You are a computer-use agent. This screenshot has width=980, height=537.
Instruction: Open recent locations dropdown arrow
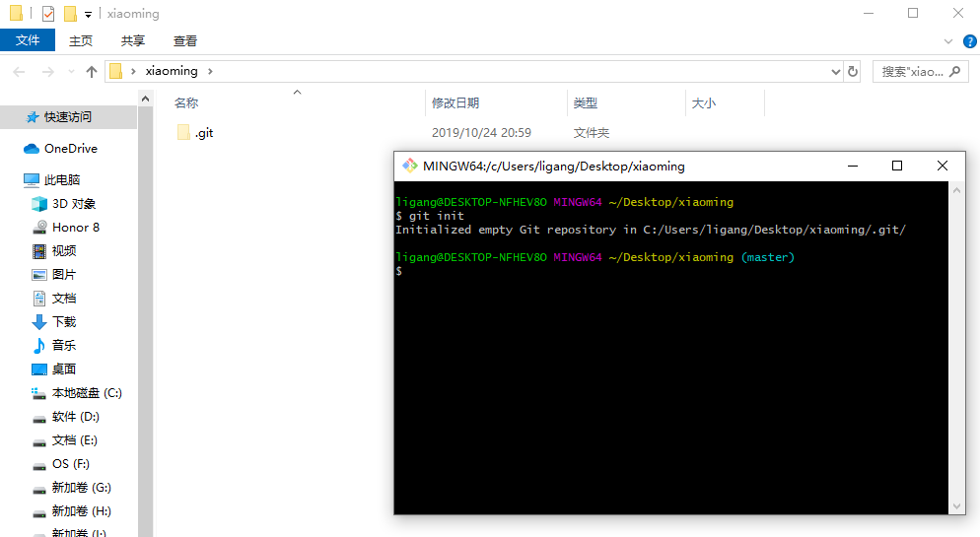pyautogui.click(x=71, y=72)
